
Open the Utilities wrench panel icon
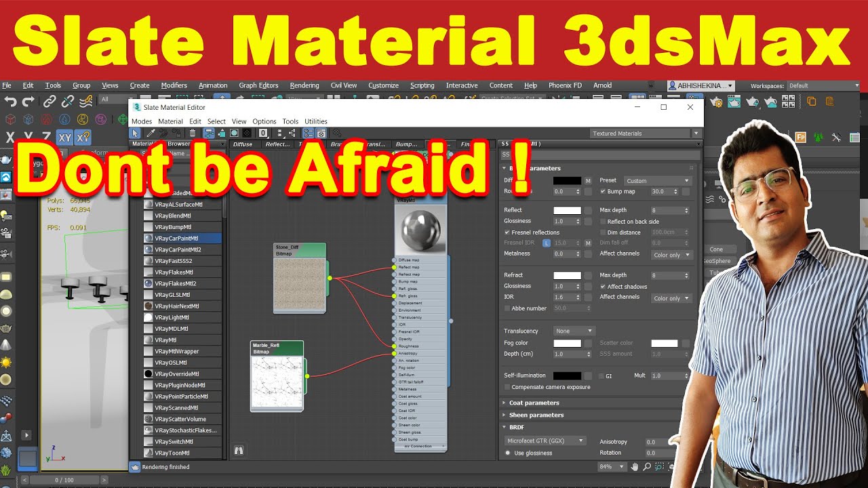(837, 137)
